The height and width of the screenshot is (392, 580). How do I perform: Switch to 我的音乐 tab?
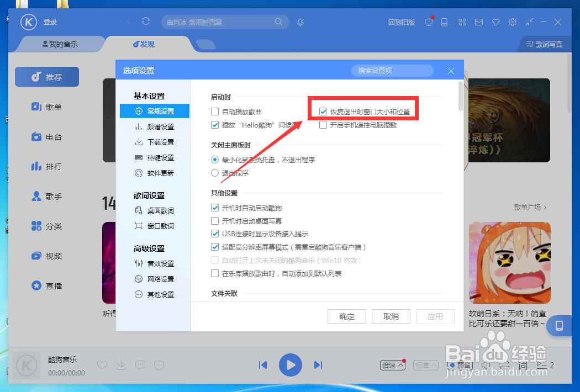coord(60,44)
